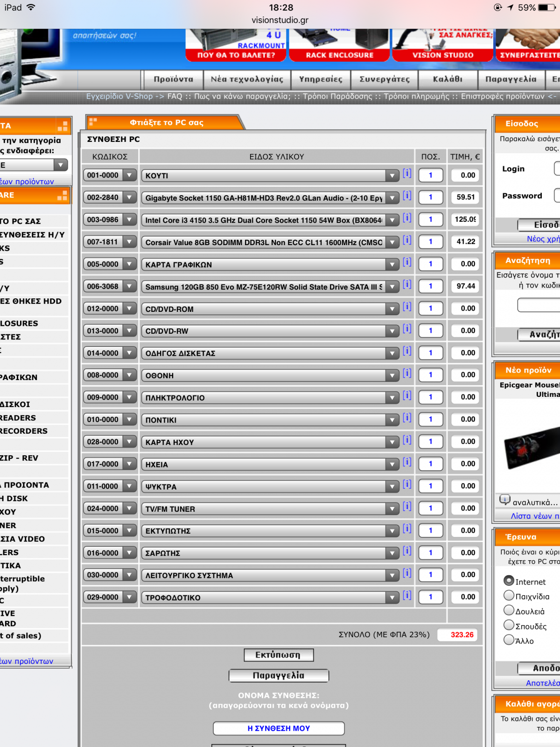Open the category dropdown in left sidebar
This screenshot has height=747, width=560.
coord(34,165)
